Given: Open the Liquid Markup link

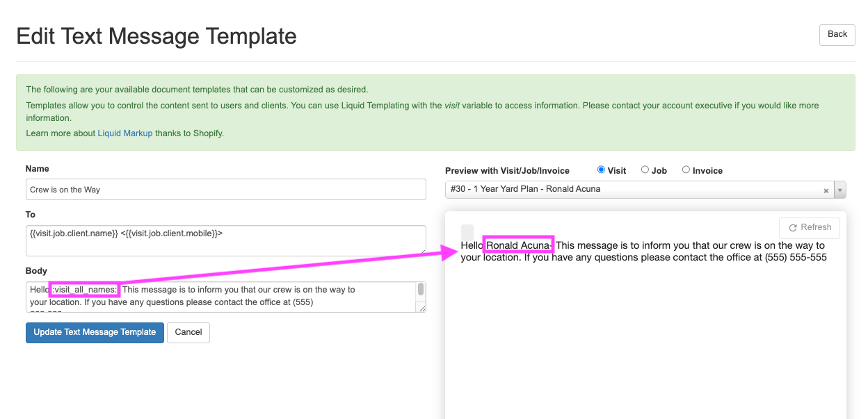Looking at the screenshot, I should [x=125, y=133].
